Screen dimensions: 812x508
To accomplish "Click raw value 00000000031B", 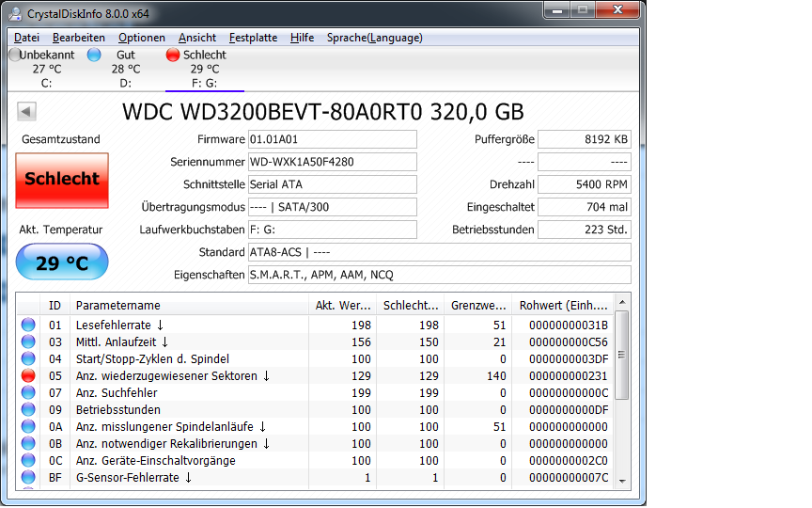I will pyautogui.click(x=569, y=325).
